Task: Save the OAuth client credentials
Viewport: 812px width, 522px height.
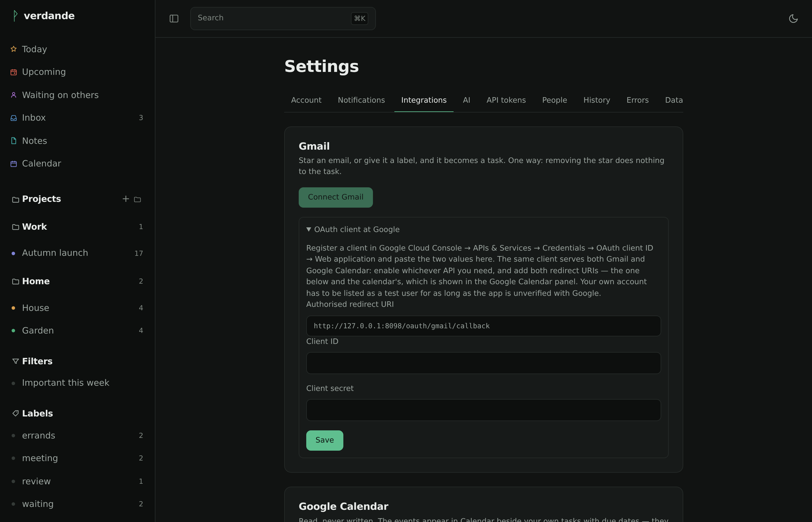Action: [x=325, y=440]
